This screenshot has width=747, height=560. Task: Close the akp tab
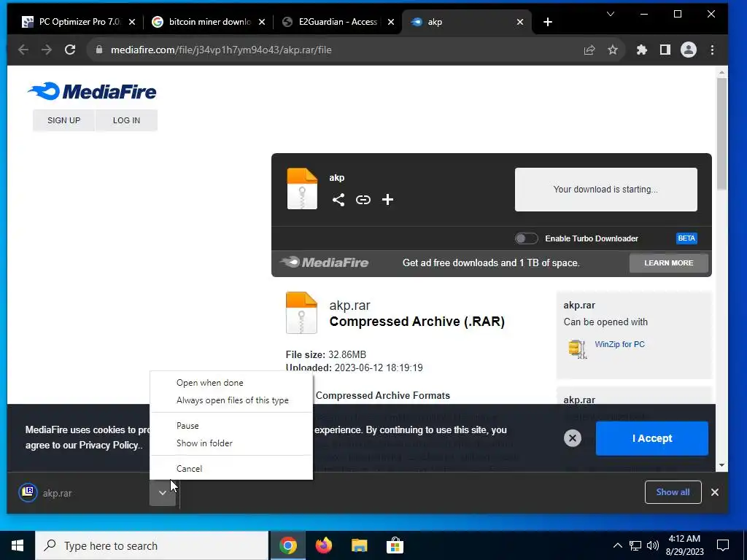point(520,22)
